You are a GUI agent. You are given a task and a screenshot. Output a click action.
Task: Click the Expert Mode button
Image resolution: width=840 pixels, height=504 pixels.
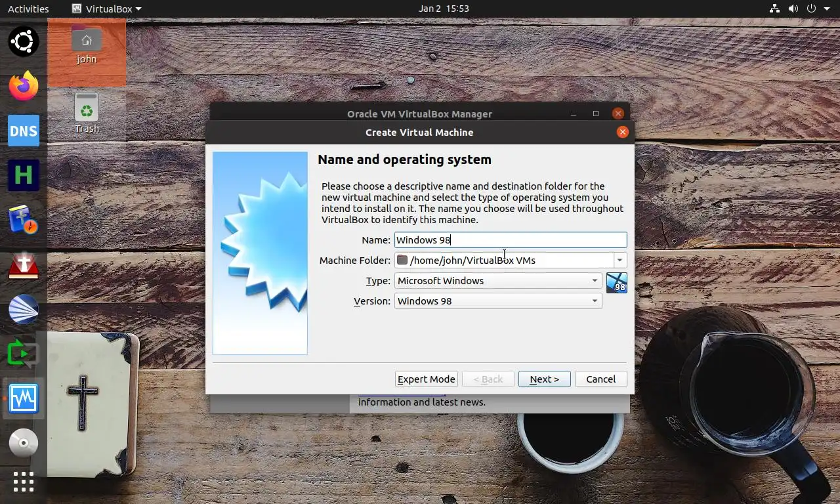click(x=427, y=379)
